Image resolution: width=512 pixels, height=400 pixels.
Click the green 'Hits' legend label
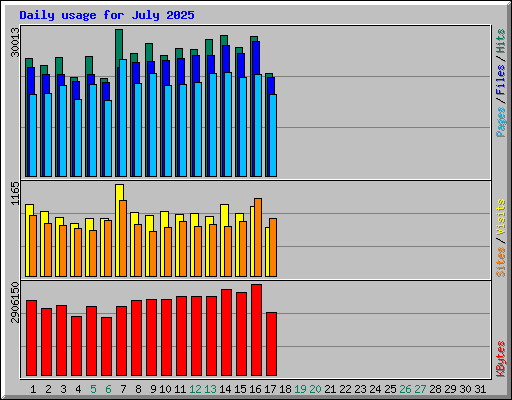tap(501, 41)
